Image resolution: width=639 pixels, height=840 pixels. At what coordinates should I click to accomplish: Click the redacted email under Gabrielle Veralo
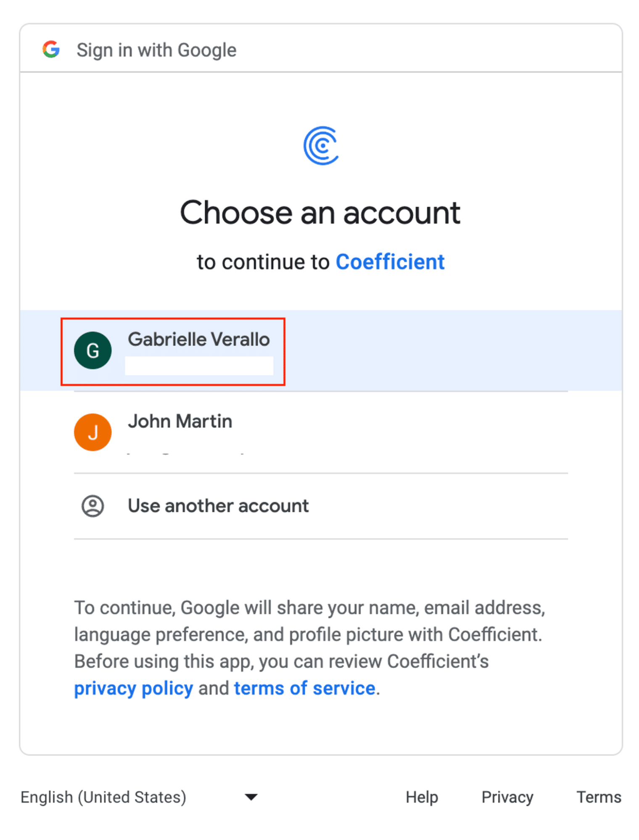pos(199,366)
